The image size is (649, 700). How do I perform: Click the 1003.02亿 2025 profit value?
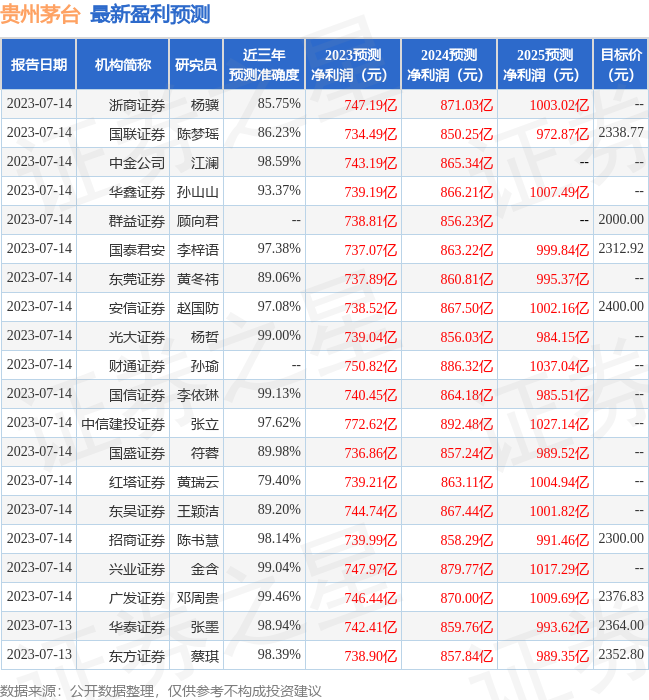point(559,105)
